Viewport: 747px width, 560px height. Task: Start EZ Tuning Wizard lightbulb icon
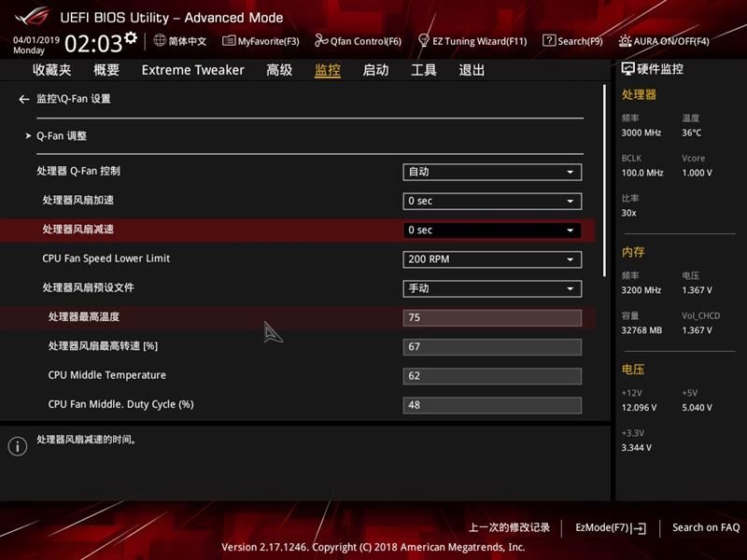point(423,40)
